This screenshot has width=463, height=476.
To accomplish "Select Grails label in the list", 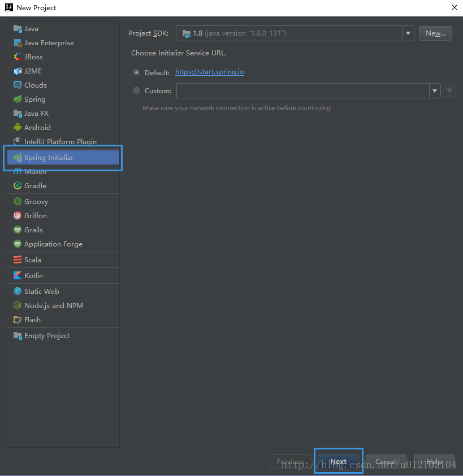I will (33, 230).
